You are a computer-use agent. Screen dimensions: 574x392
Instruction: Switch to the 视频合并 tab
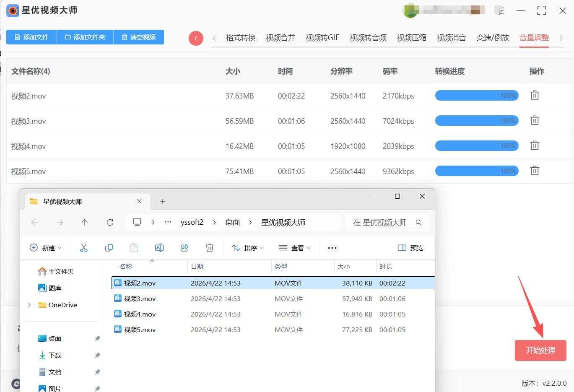(281, 38)
